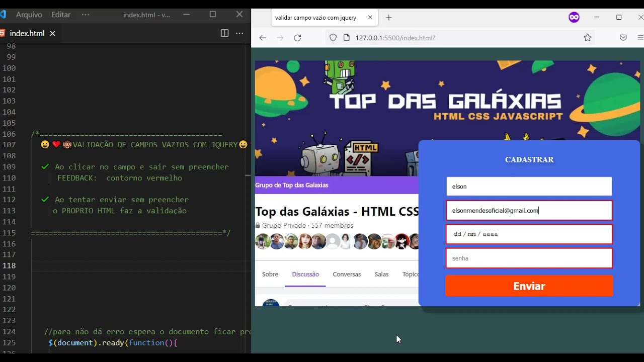644x362 pixels.
Task: Bookmark this page with the star icon
Action: (588, 38)
